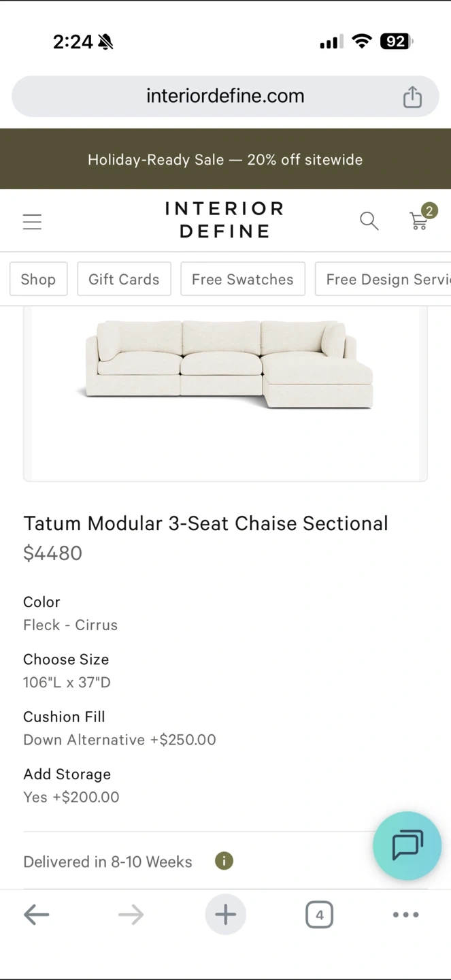Tap the interiordefine.com address field

225,96
